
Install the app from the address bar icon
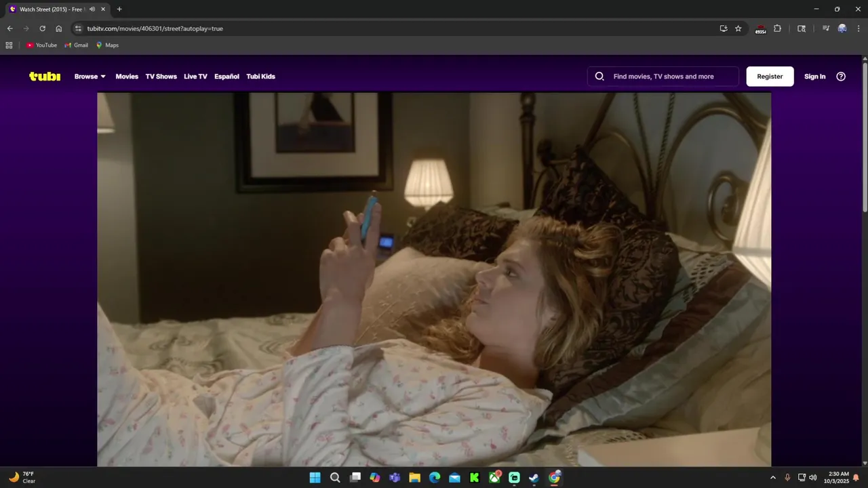pyautogui.click(x=724, y=28)
